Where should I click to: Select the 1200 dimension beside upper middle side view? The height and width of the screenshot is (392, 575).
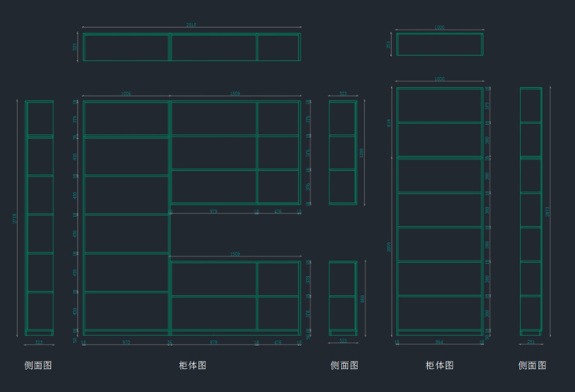362,152
